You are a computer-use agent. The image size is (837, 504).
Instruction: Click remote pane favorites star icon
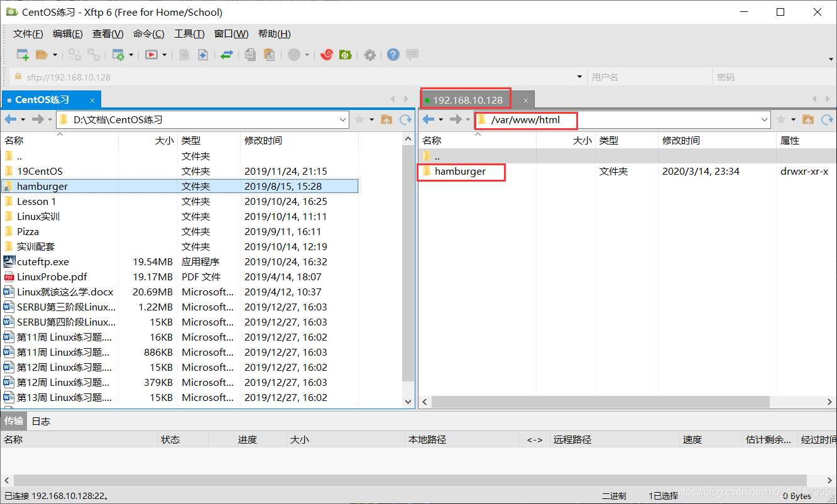(781, 119)
